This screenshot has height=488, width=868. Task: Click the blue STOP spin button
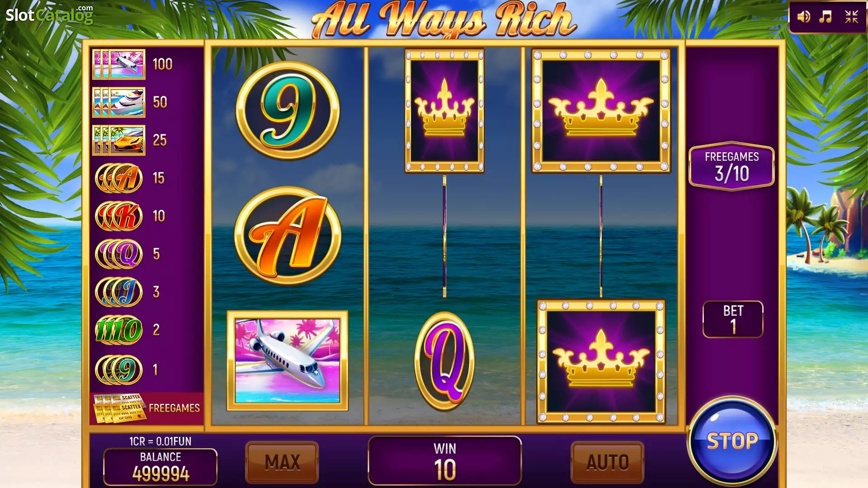[x=732, y=441]
